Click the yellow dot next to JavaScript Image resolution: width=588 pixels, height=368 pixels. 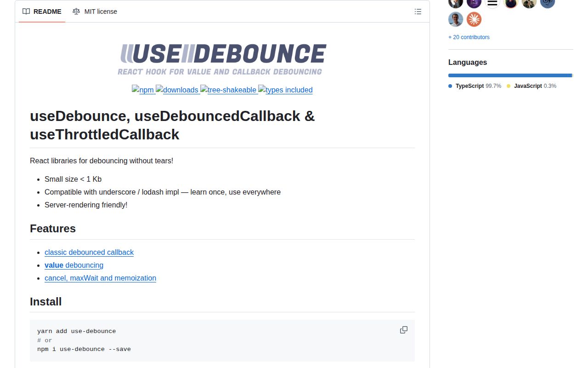point(509,86)
